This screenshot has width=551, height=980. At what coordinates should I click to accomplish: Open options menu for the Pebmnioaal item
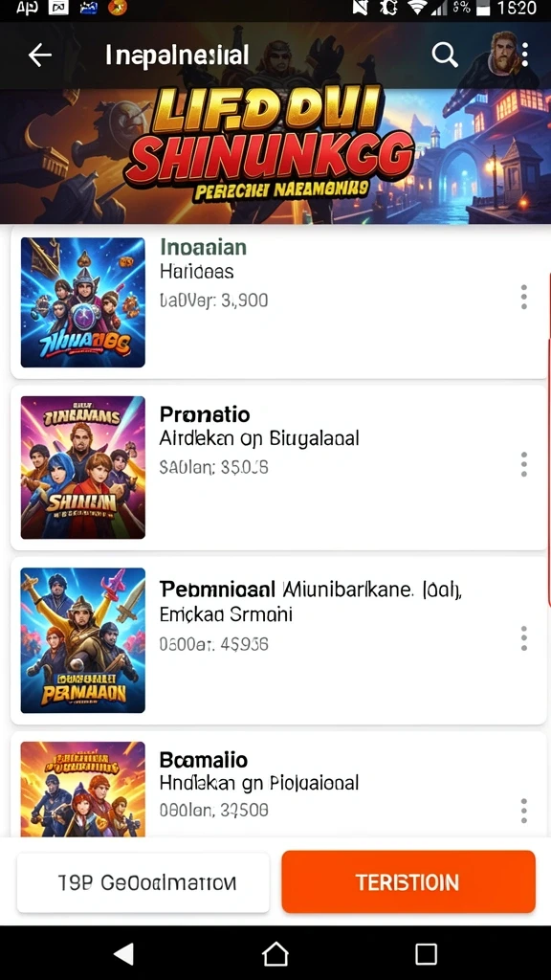click(523, 638)
